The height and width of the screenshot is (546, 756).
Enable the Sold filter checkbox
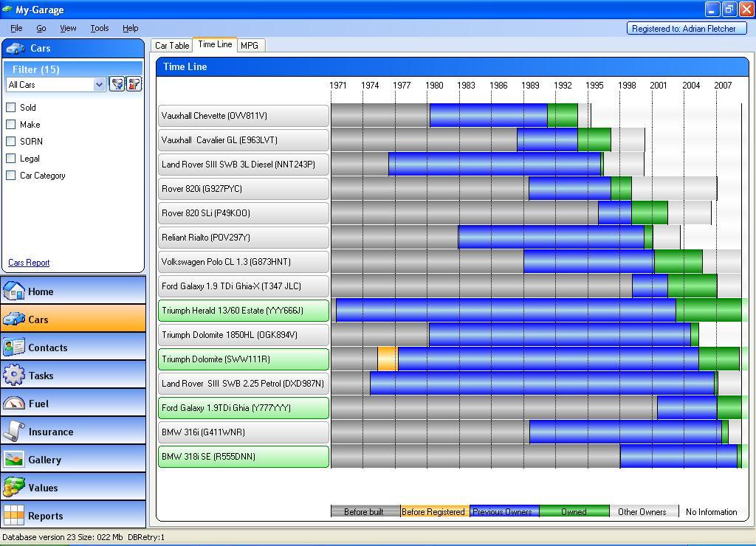[x=11, y=108]
